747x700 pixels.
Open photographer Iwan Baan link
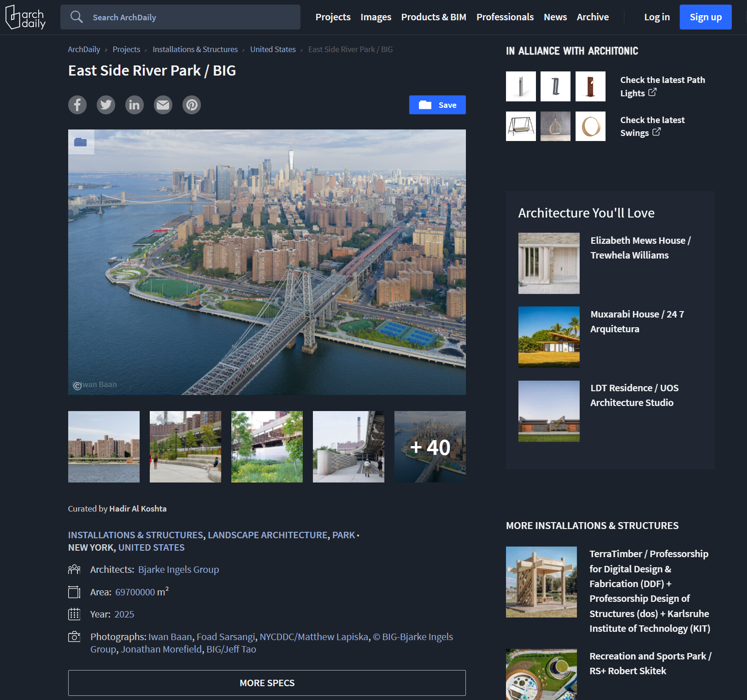tap(170, 637)
